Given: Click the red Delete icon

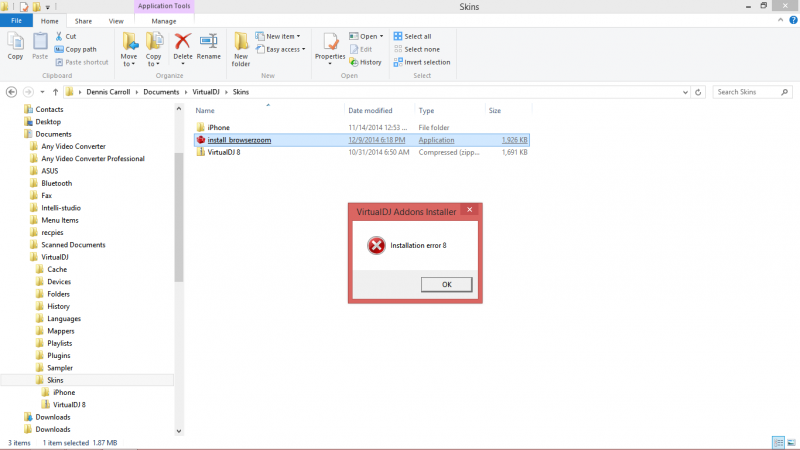Looking at the screenshot, I should pyautogui.click(x=183, y=41).
